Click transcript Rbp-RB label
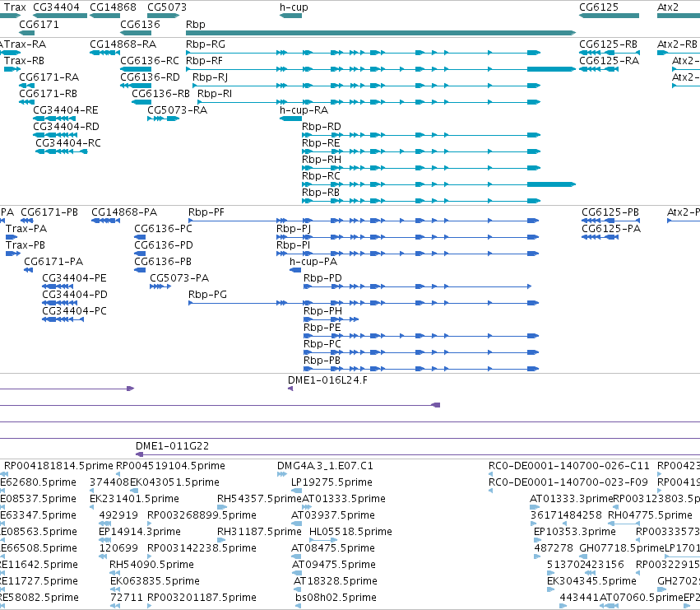The image size is (700, 610). (321, 193)
